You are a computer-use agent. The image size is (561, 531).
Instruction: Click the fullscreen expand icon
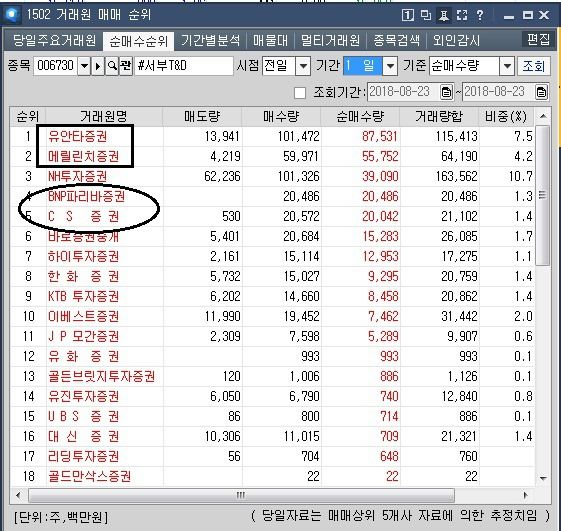coord(462,15)
